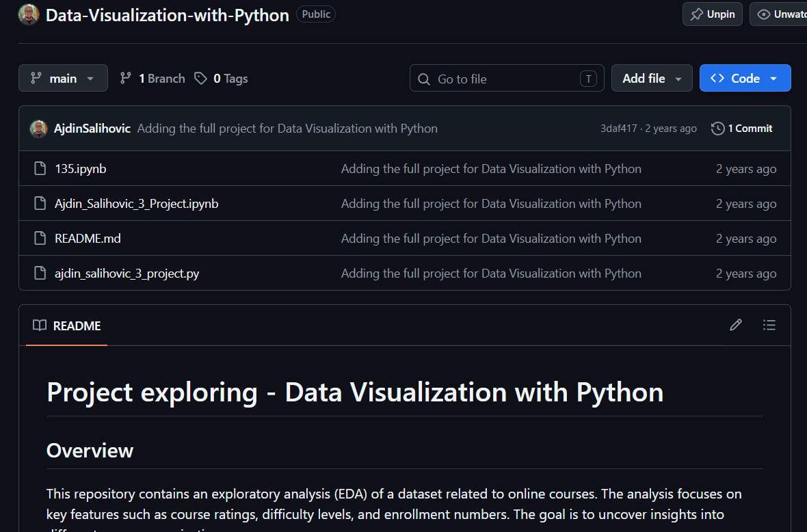Click the 2 years ago timestamp for README.md

[x=745, y=239]
